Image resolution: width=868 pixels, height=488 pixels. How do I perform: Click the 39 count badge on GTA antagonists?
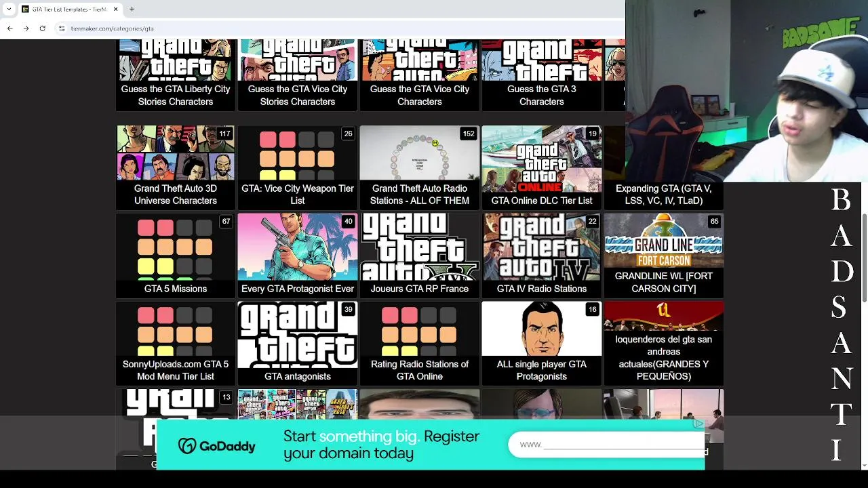pos(348,310)
